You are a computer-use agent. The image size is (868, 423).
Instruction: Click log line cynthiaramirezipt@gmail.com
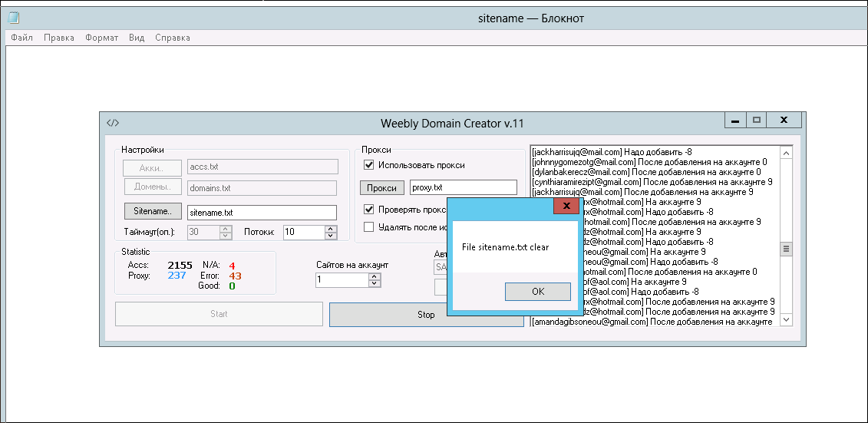point(652,182)
